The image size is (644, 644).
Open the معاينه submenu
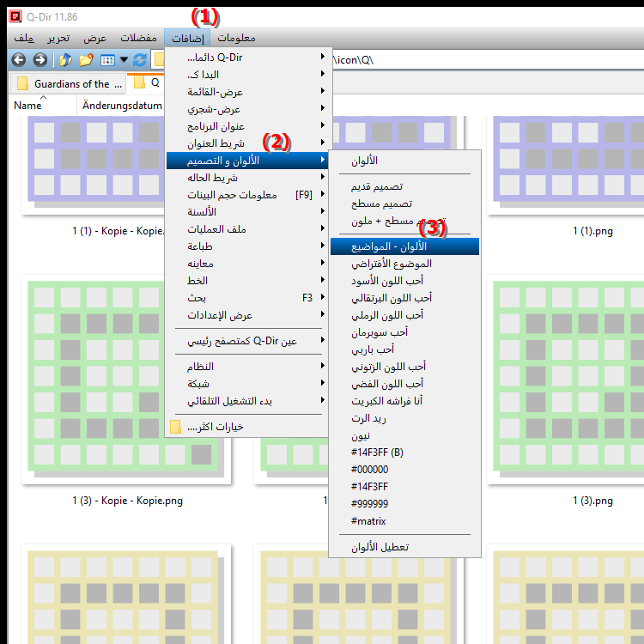(x=246, y=264)
